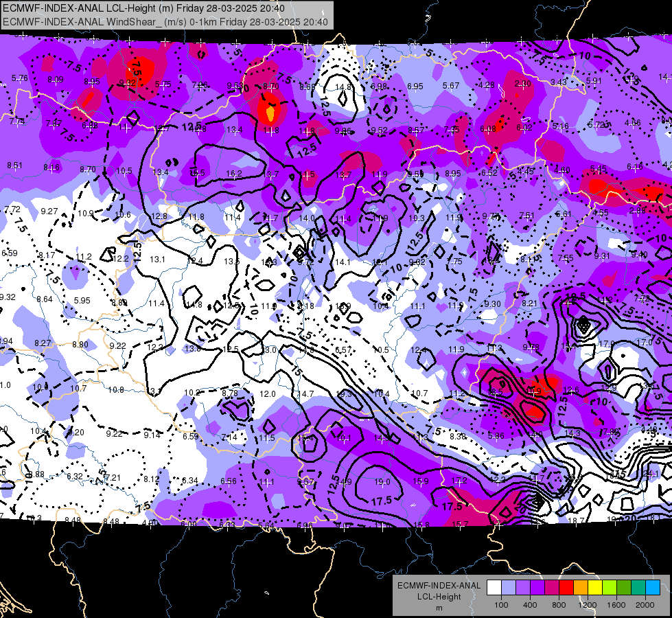The image size is (672, 618).
Task: Click the sky blue legend swatch
Action: pyautogui.click(x=652, y=588)
